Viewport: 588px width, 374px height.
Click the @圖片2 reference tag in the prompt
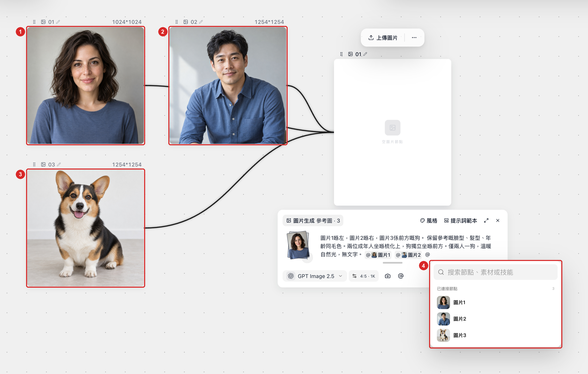(408, 255)
